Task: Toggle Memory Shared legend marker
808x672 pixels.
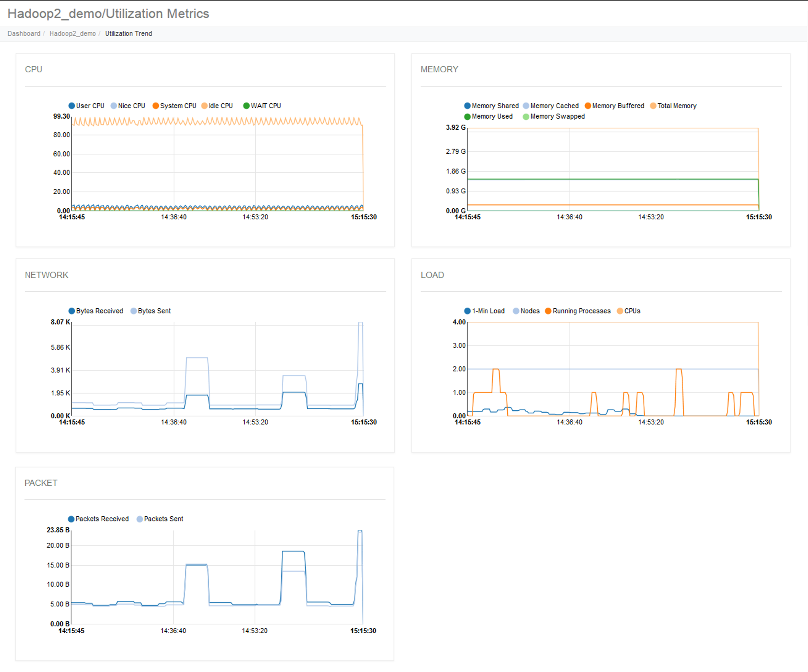Action: point(467,106)
